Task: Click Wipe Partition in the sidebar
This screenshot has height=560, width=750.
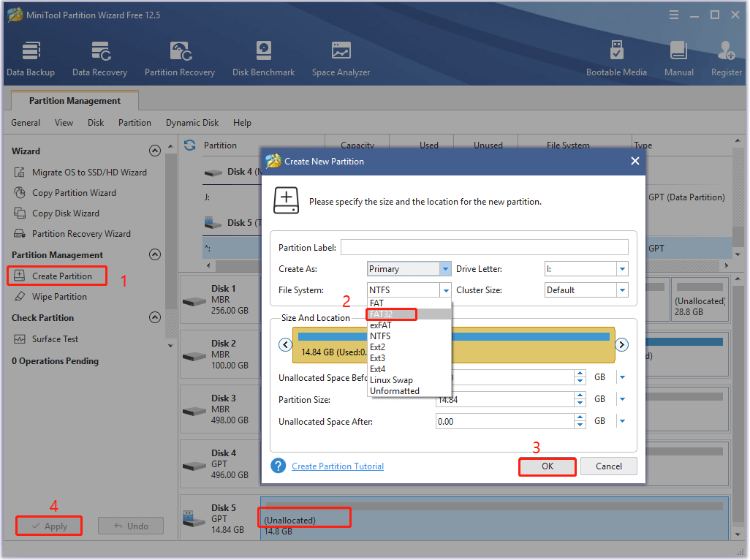Action: tap(59, 297)
